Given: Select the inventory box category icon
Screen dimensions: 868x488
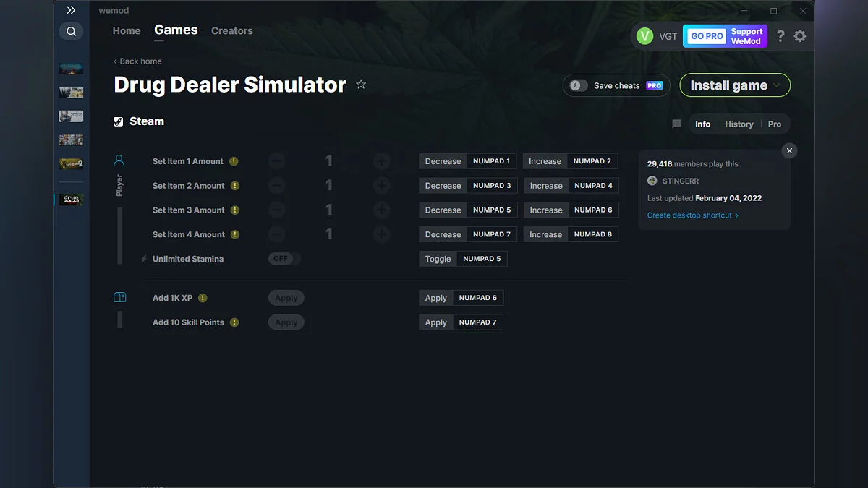Looking at the screenshot, I should click(x=119, y=297).
